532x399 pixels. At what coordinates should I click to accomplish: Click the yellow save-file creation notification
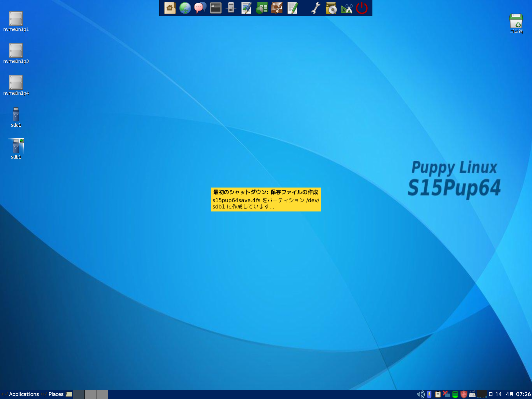pyautogui.click(x=266, y=199)
